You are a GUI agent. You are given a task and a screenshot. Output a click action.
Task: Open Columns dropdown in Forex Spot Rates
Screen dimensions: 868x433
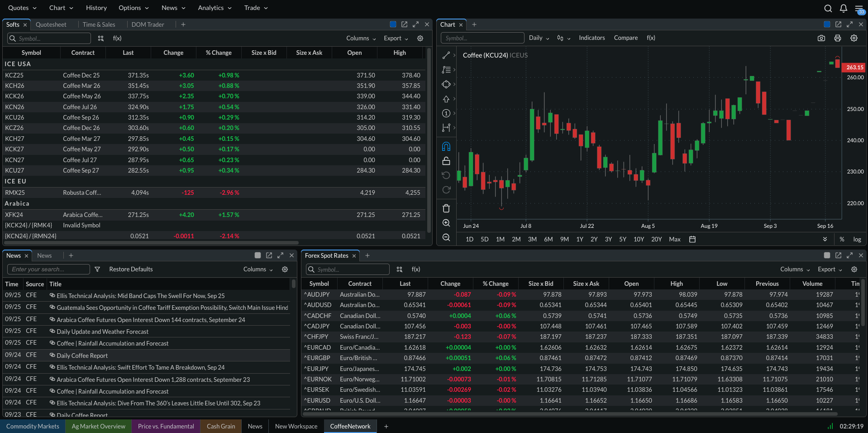795,269
